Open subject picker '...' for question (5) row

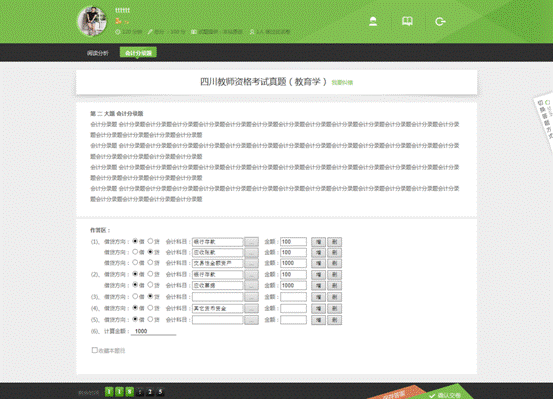click(x=251, y=320)
